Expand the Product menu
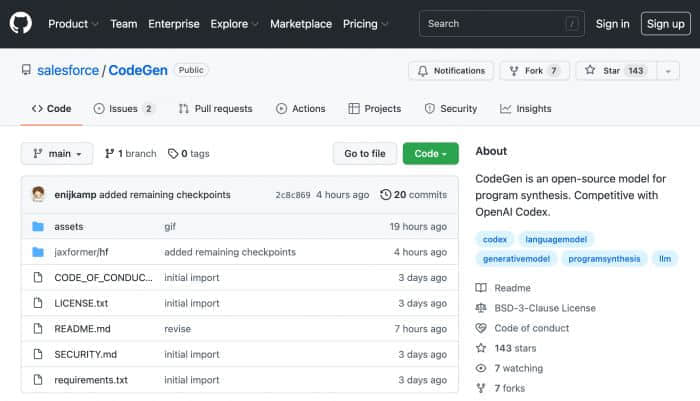Screen dimensions: 700x401 point(73,24)
